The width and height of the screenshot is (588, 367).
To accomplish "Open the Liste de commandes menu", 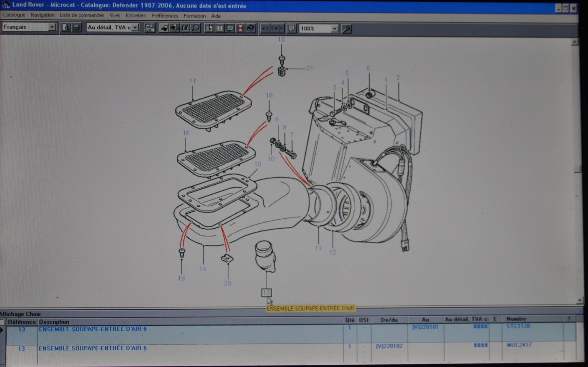I will click(82, 15).
